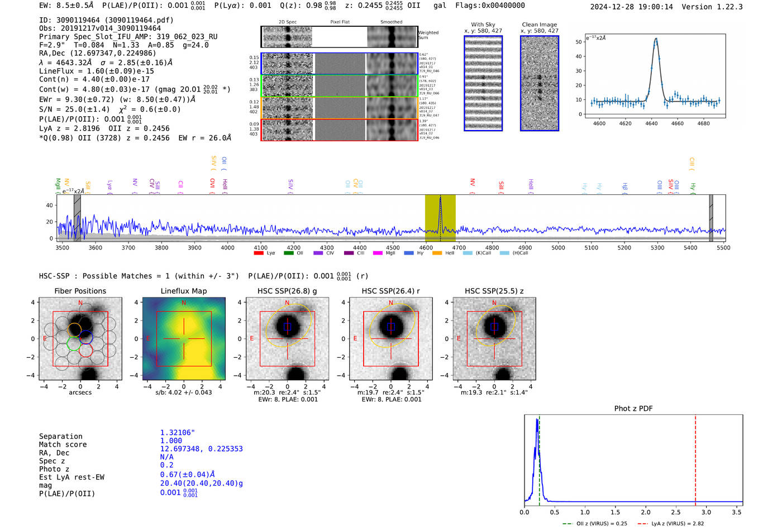The width and height of the screenshot is (782, 532).
Task: Click the Weighted Sum pixel flat panel
Action: pos(340,37)
